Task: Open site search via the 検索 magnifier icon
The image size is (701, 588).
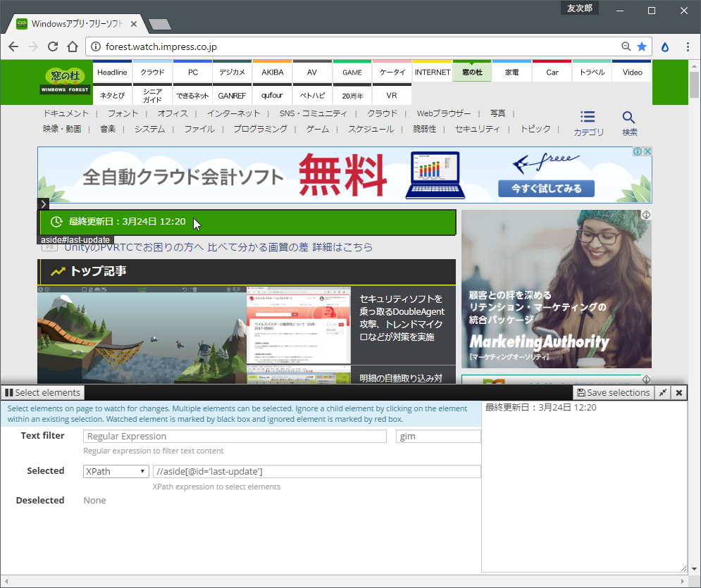Action: coord(628,118)
